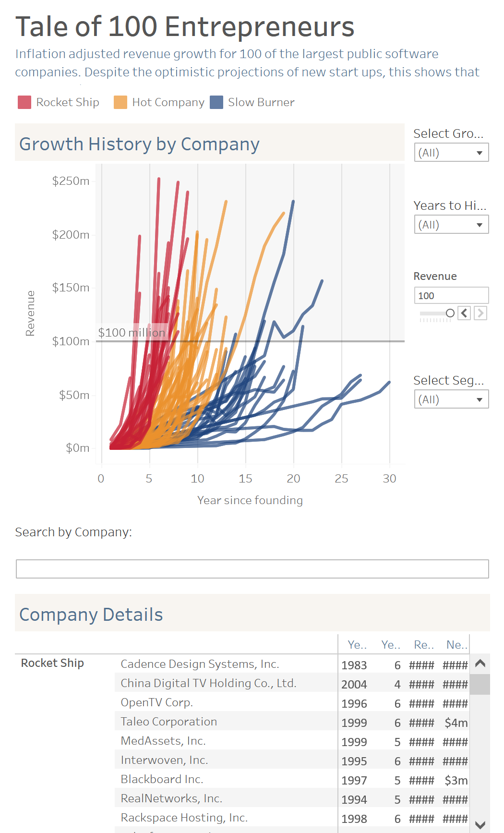Click the Revenue slider increment arrow
The width and height of the screenshot is (504, 833).
point(480,313)
